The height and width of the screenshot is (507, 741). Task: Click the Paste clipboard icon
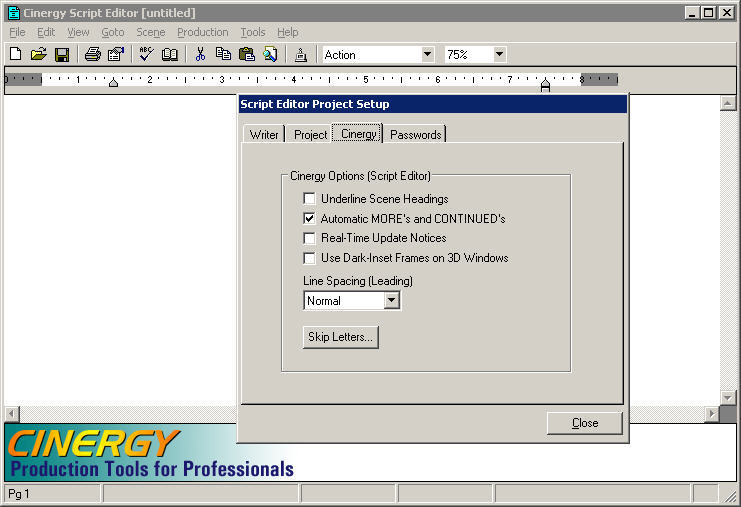[247, 54]
